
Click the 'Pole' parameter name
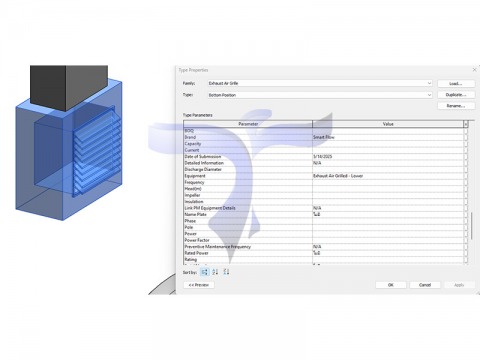(x=189, y=227)
